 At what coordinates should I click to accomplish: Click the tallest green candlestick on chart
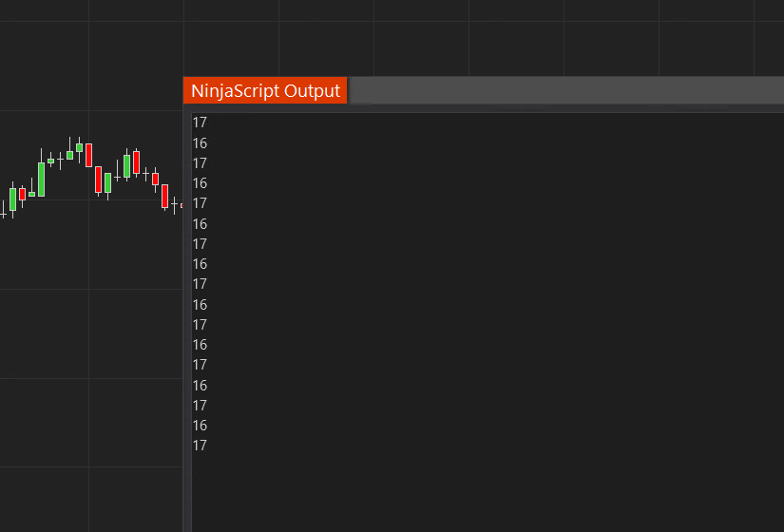tap(41, 179)
